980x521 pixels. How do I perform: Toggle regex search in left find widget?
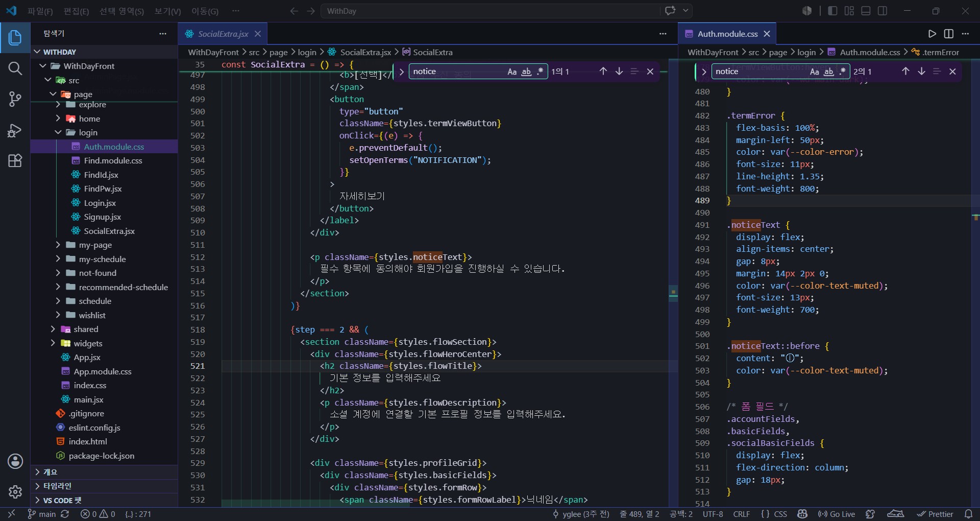pos(540,72)
